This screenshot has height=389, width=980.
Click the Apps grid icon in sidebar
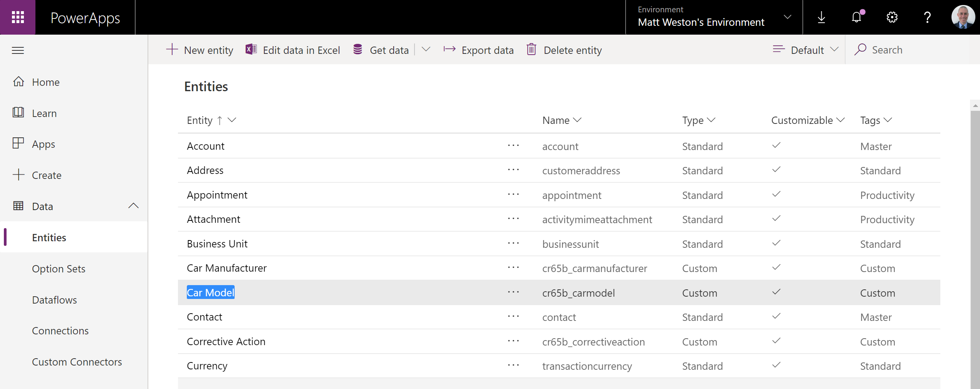coord(18,143)
